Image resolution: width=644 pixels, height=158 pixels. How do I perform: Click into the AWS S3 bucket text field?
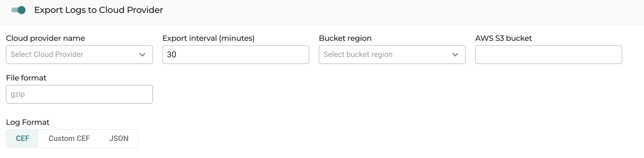[x=549, y=55]
